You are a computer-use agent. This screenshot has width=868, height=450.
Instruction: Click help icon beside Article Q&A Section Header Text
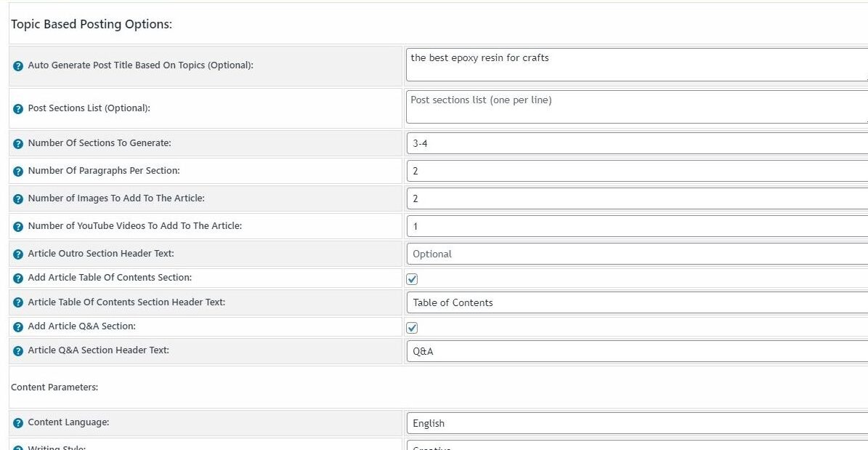click(x=18, y=351)
